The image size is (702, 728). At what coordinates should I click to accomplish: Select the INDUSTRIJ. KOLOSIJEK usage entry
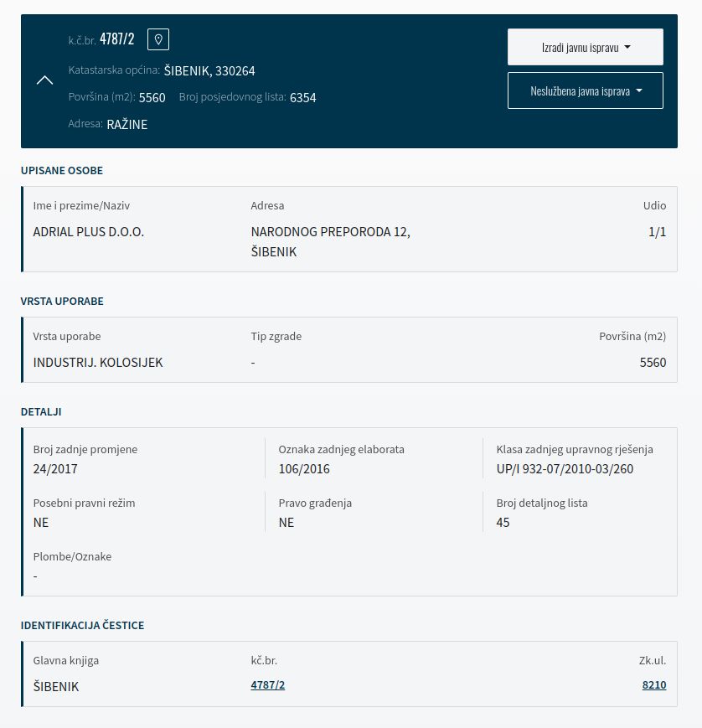(x=98, y=363)
